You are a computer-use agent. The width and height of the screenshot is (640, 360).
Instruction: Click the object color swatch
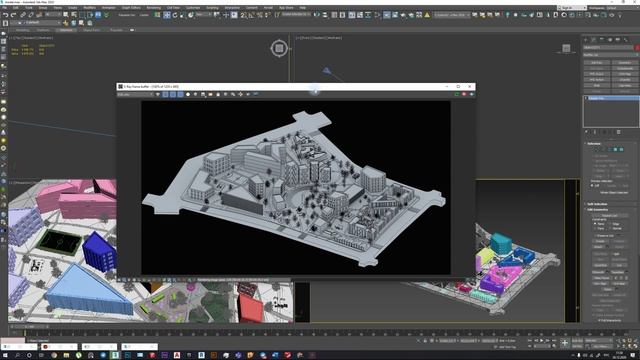(637, 48)
